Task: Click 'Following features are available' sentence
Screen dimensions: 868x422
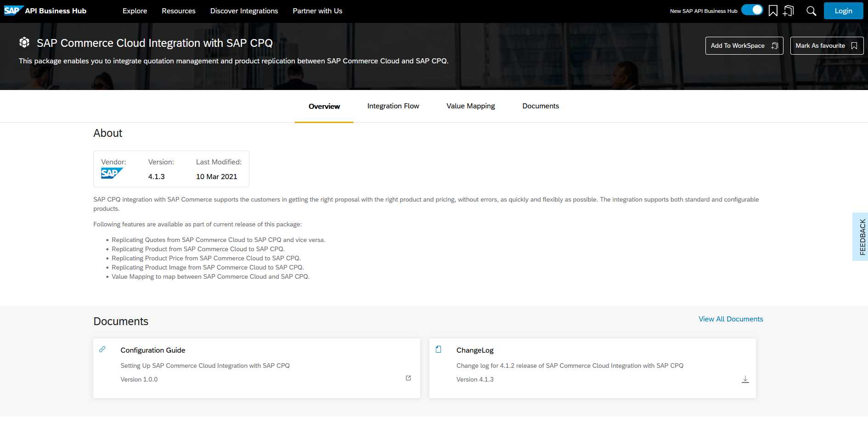Action: click(x=197, y=225)
